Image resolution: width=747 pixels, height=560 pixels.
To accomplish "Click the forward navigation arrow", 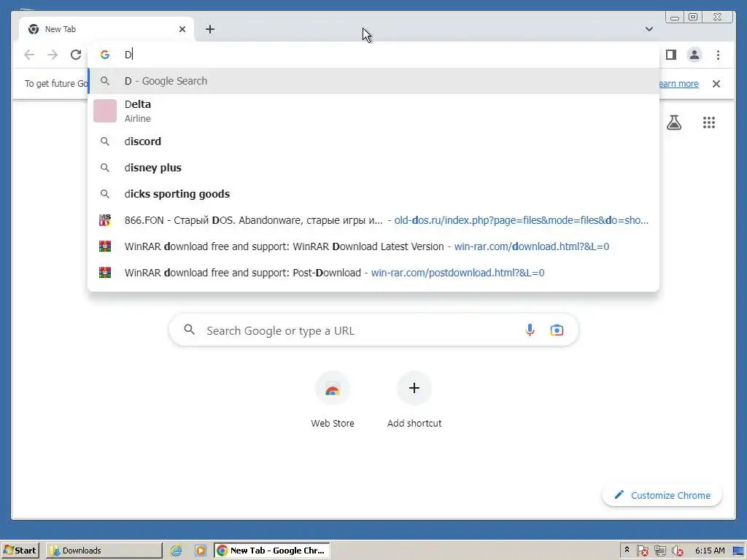I will 53,55.
